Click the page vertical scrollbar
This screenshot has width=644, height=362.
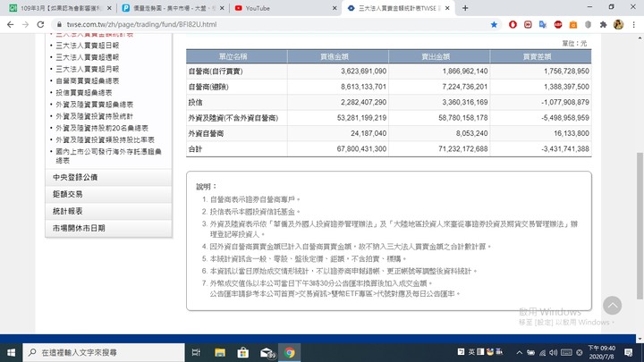(x=640, y=226)
